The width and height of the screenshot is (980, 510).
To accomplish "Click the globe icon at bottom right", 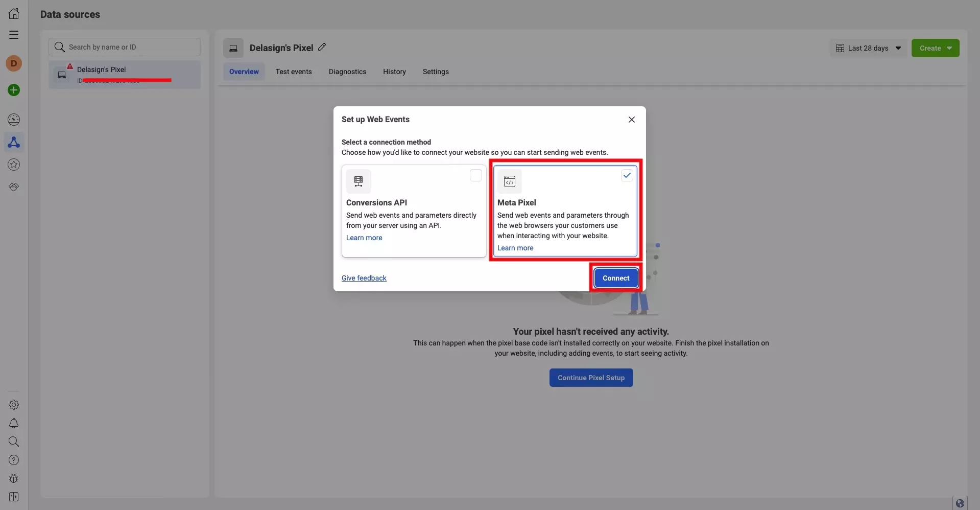I will click(x=960, y=503).
